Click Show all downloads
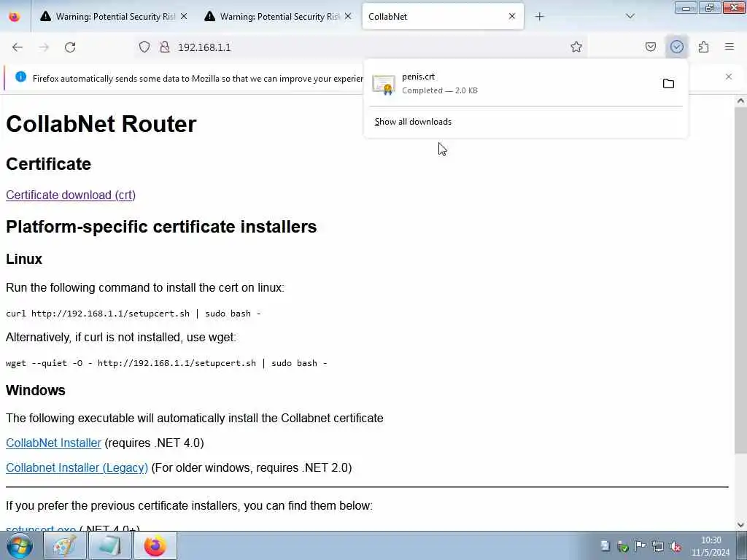The width and height of the screenshot is (747, 560). coord(413,122)
